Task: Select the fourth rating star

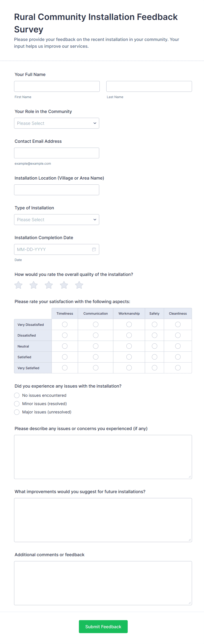Action: 64,285
